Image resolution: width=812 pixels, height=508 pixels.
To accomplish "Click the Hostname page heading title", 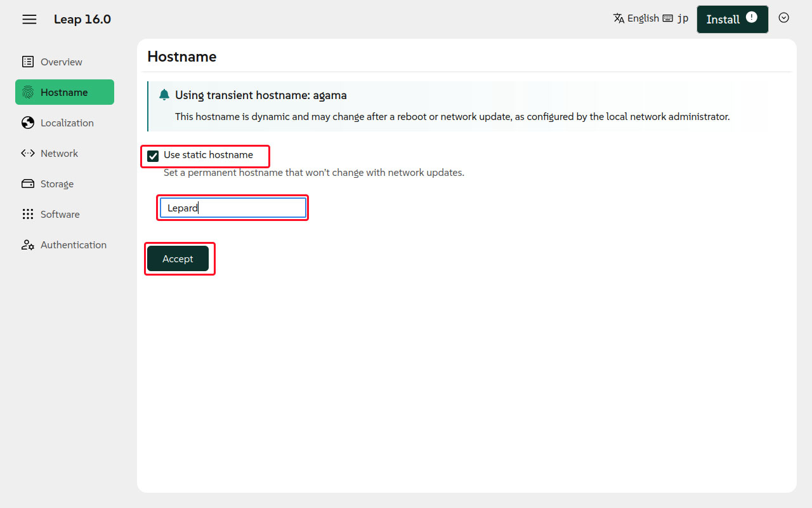I will click(x=182, y=57).
